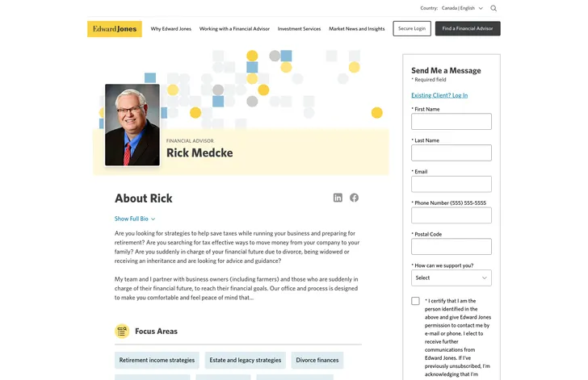The width and height of the screenshot is (588, 380).
Task: Follow the Existing Client Log In link
Action: tap(439, 95)
